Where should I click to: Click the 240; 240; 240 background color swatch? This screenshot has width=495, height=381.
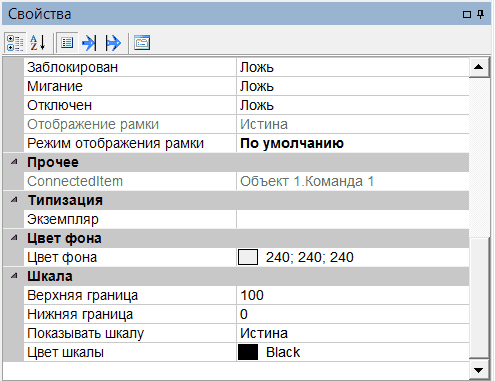[x=248, y=257]
